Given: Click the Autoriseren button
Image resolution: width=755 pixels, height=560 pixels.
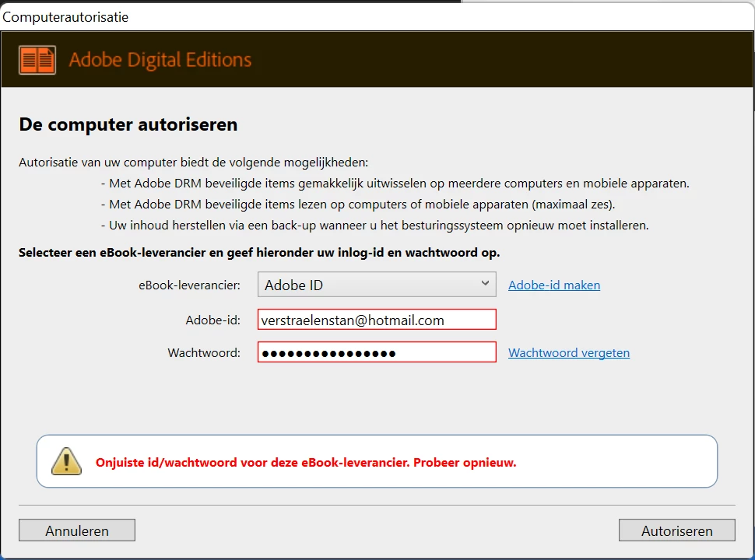Looking at the screenshot, I should tap(677, 530).
